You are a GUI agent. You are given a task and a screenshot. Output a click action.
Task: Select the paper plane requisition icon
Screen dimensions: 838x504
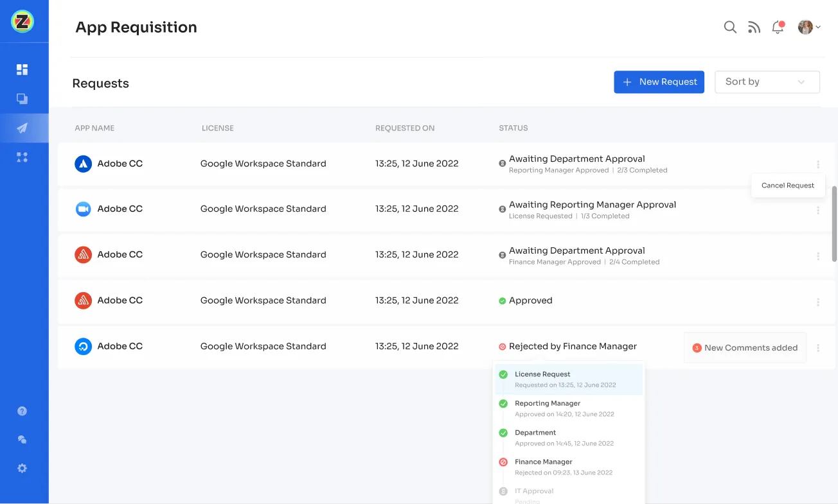22,128
